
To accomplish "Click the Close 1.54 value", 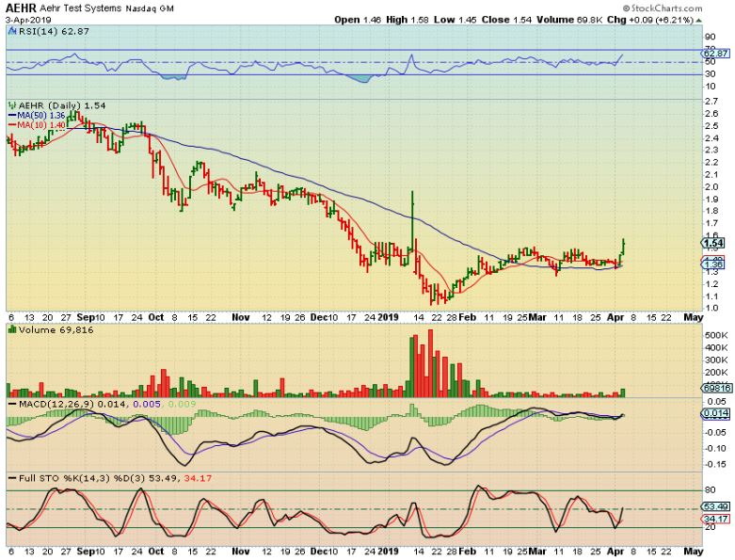I will 506,20.
